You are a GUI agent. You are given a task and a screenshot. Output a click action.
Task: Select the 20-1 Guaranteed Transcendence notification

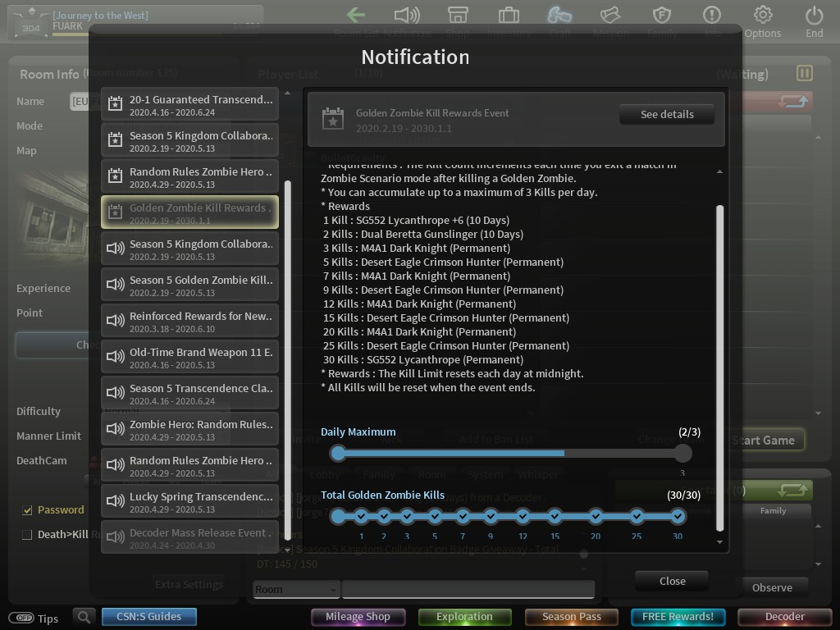click(189, 104)
